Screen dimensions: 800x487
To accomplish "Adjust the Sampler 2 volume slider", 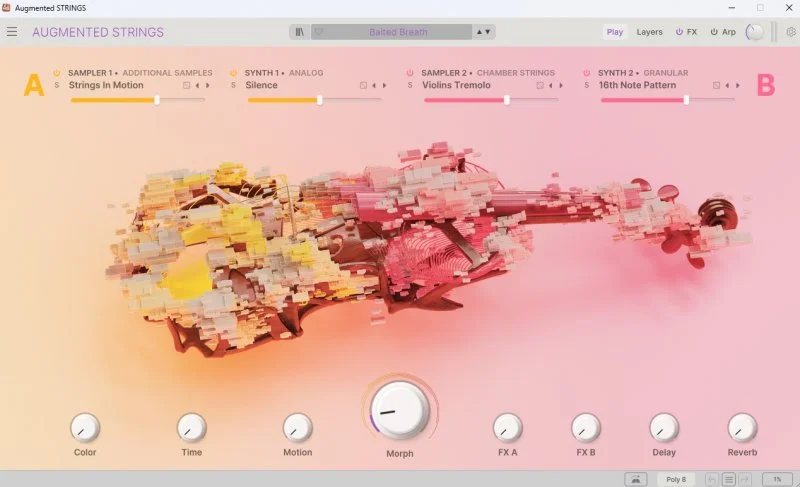I will pyautogui.click(x=491, y=100).
